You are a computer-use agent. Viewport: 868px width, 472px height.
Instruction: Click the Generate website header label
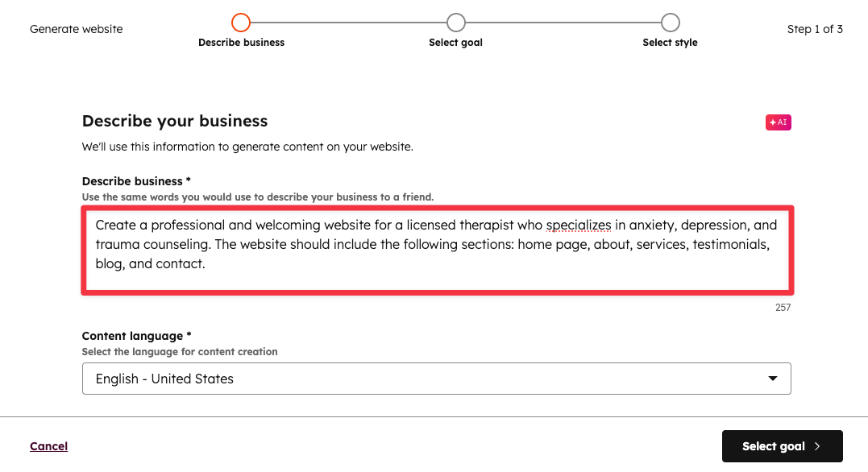76,28
